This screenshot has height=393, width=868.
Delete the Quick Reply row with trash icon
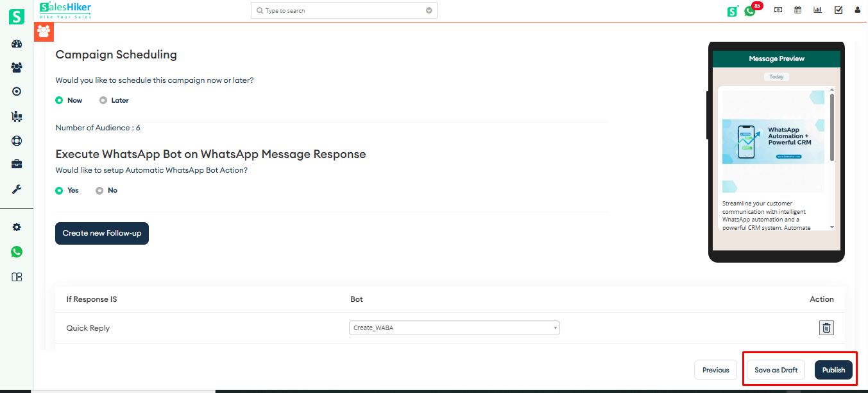[x=826, y=328]
